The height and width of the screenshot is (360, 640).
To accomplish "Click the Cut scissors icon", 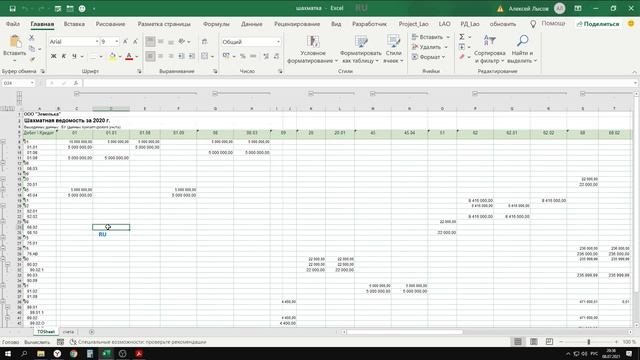I will point(32,38).
